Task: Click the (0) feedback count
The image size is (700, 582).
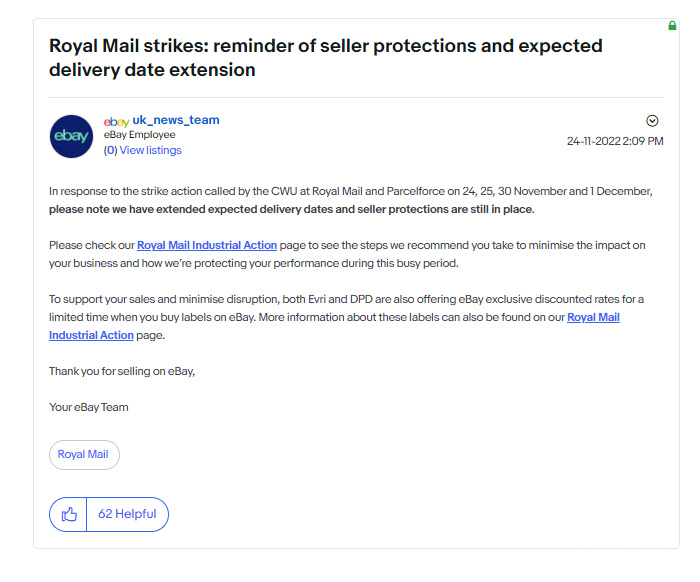Action: [x=110, y=150]
